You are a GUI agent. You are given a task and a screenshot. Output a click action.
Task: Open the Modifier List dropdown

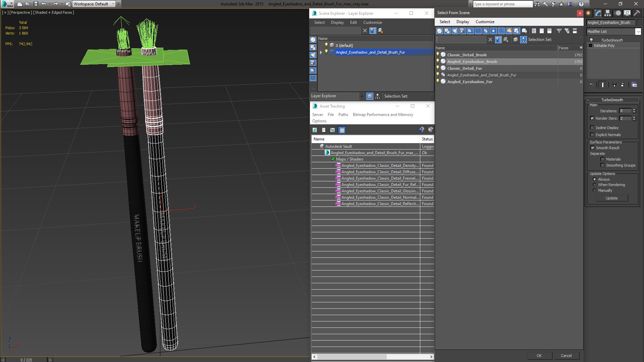[638, 32]
